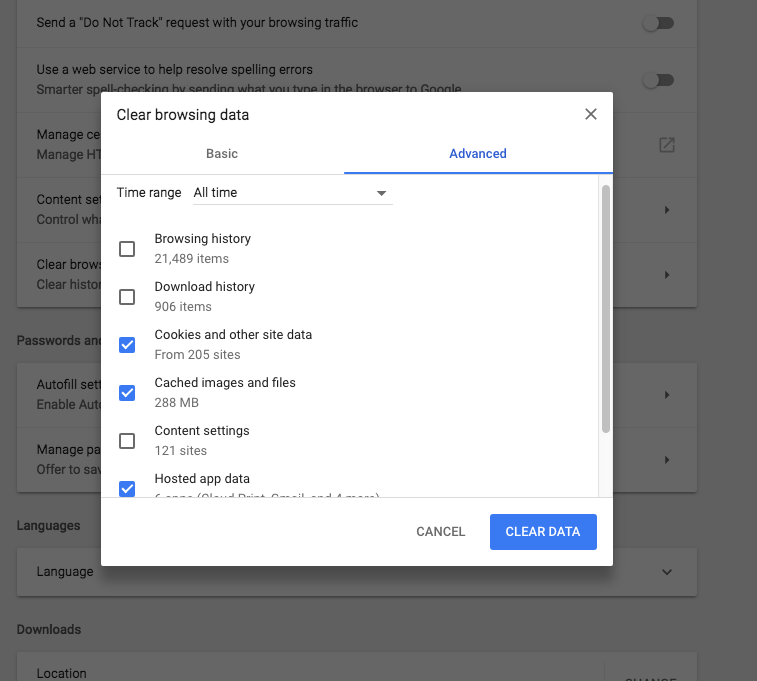
Task: Close the Clear browsing data dialog
Action: (x=590, y=114)
